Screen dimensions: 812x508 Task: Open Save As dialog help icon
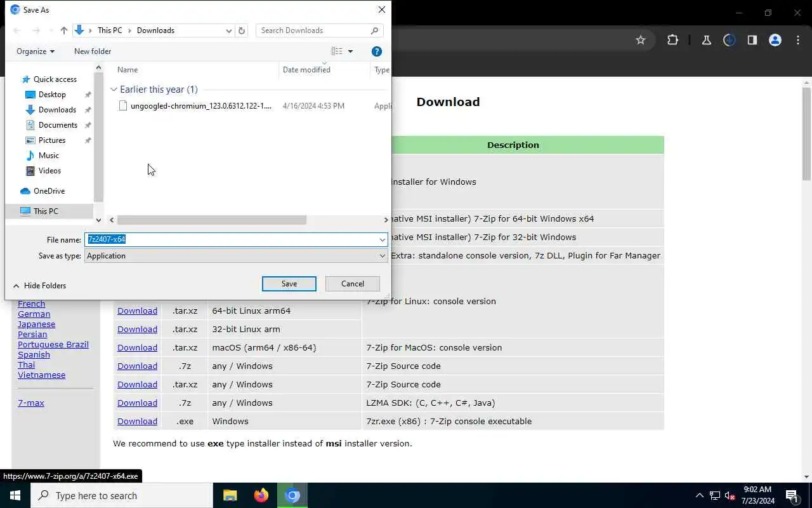[376, 51]
